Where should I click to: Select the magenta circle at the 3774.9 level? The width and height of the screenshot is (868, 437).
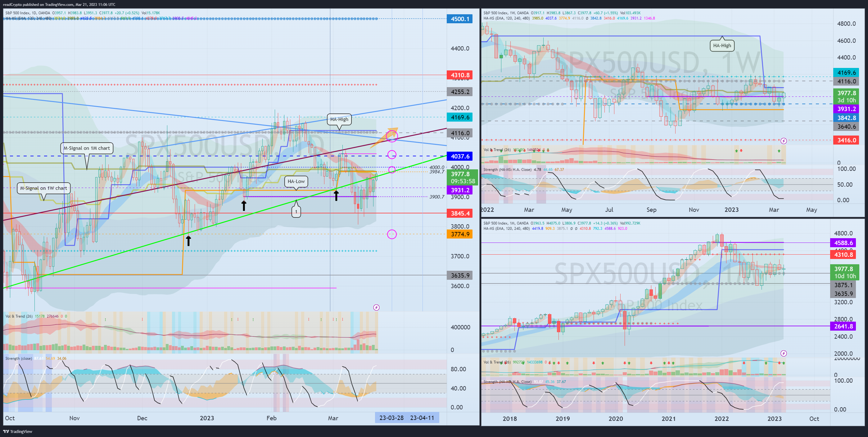(392, 234)
